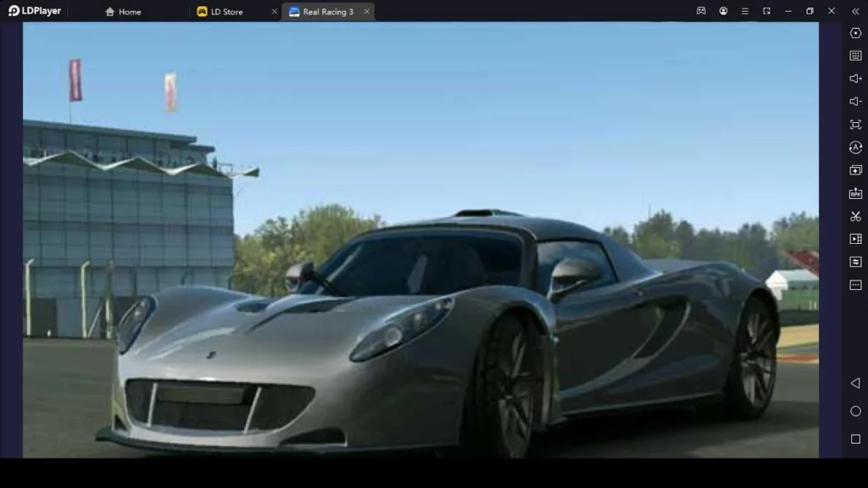This screenshot has height=488, width=868.
Task: Start video recorder icon
Action: pyautogui.click(x=855, y=239)
